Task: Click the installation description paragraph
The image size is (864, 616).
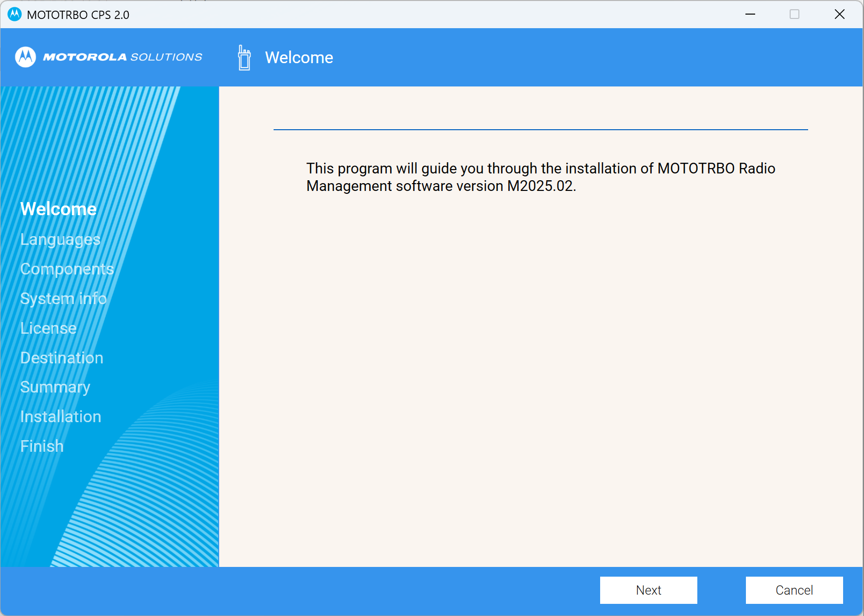Action: click(540, 177)
